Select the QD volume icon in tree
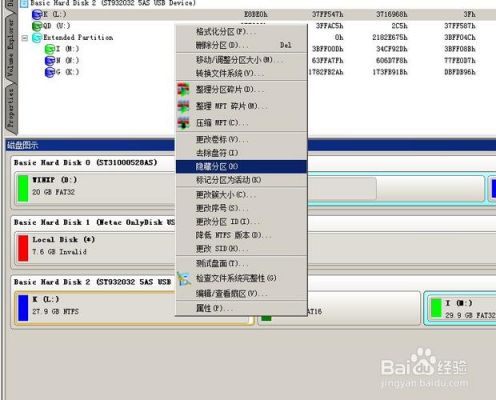496x400 pixels. [x=37, y=26]
